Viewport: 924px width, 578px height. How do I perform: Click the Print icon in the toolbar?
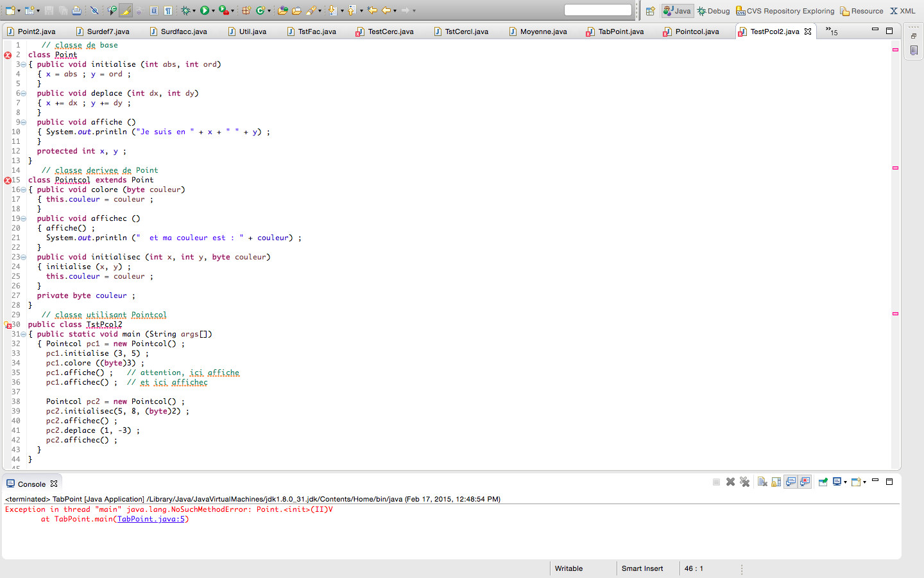(76, 10)
